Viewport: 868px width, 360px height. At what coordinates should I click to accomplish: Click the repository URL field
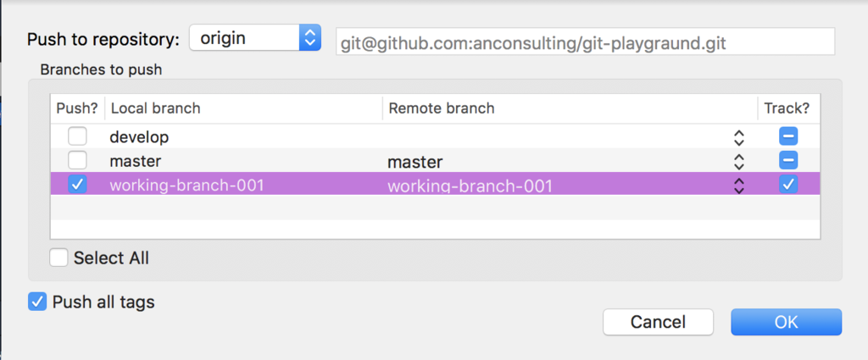click(x=585, y=42)
